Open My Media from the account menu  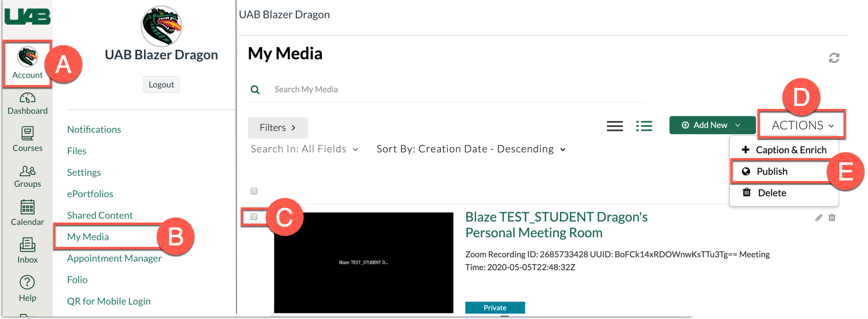88,236
